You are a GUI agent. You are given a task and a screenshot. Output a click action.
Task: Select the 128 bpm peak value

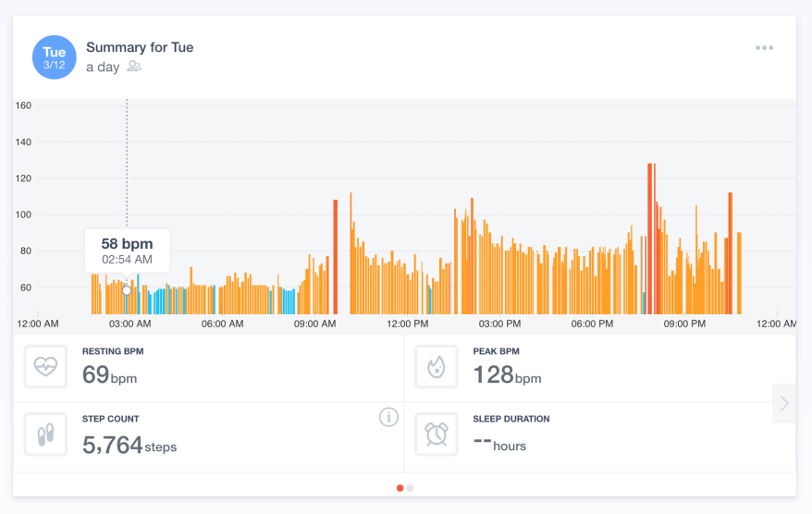507,374
